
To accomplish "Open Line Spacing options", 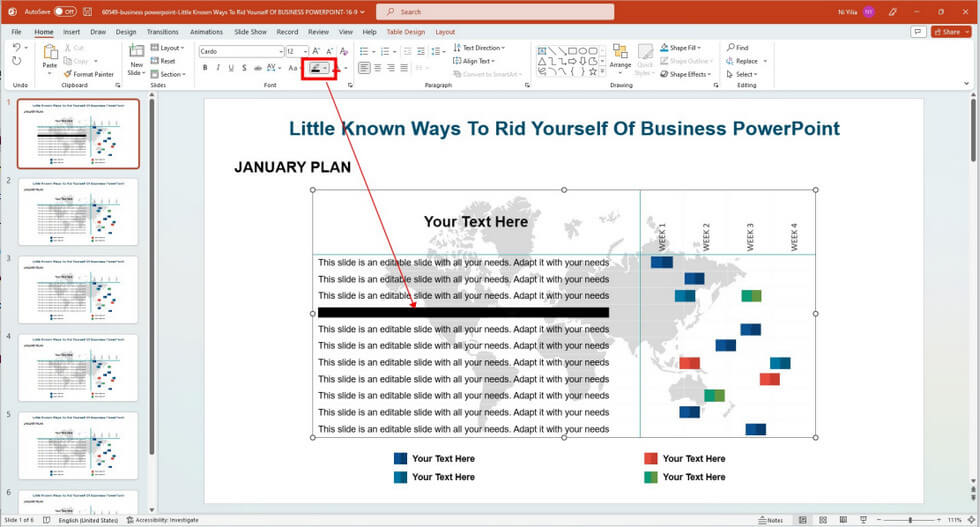I will [437, 51].
